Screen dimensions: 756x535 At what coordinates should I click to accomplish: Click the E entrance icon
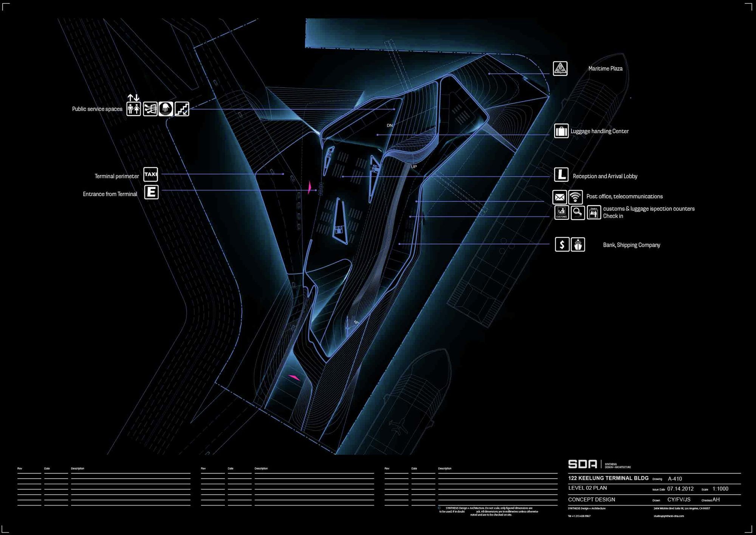click(x=151, y=192)
